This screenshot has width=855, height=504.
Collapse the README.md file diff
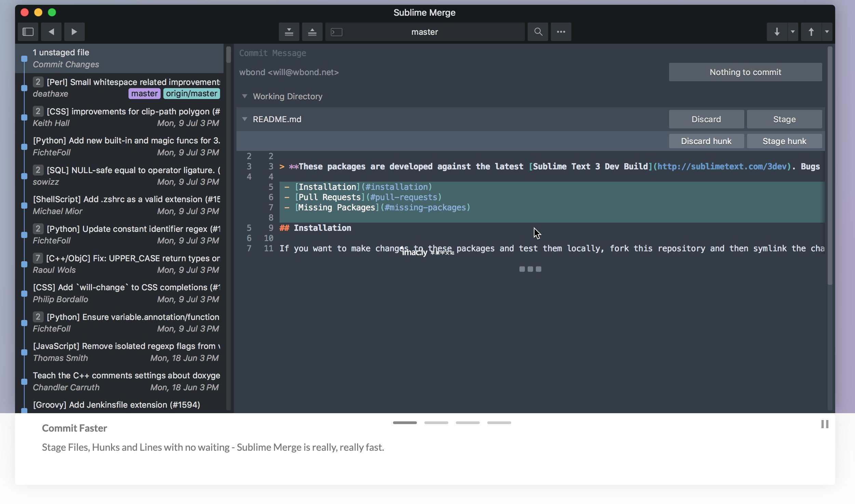tap(245, 119)
